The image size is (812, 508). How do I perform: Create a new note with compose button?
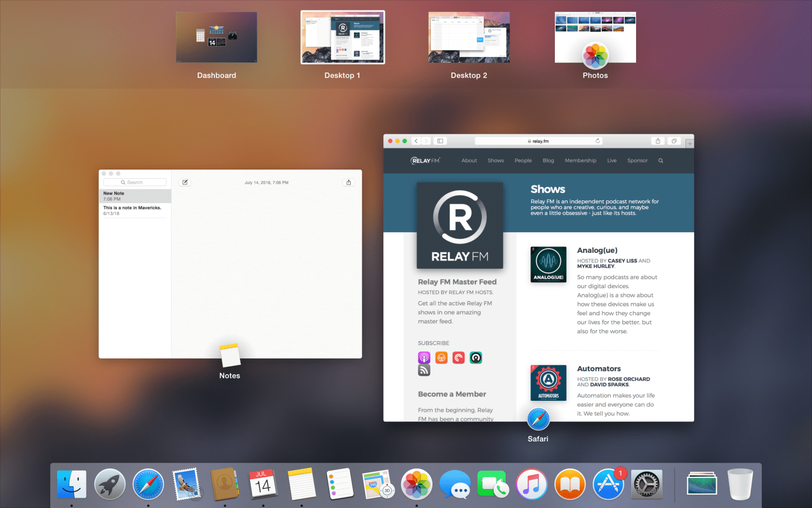tap(185, 183)
